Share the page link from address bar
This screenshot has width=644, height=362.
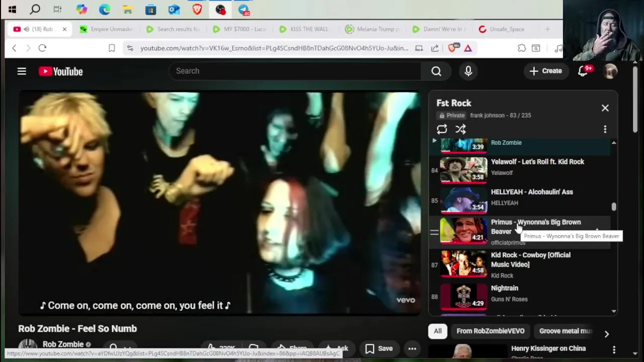(435, 48)
